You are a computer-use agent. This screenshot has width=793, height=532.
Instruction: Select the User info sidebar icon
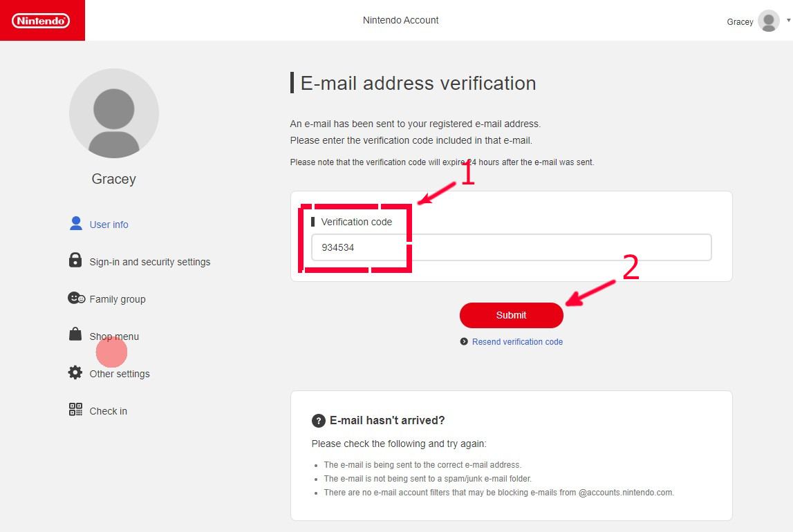pos(75,223)
